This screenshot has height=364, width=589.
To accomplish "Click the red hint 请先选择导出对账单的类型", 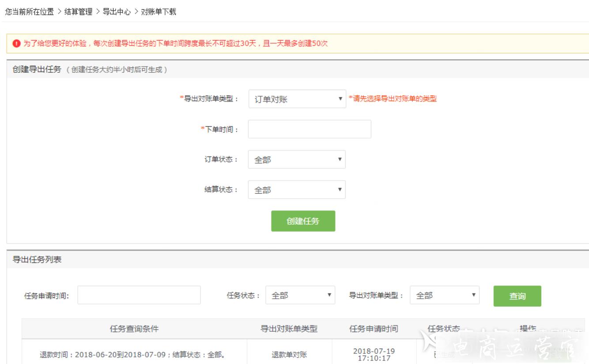I will click(x=393, y=99).
